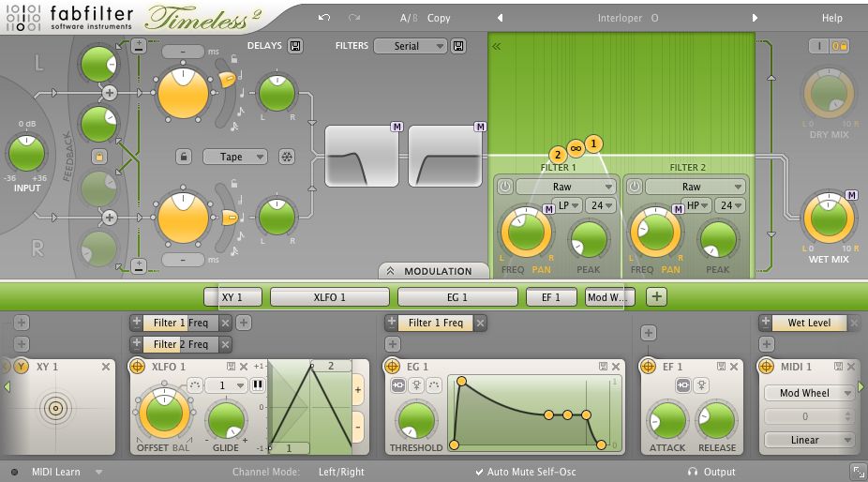The width and height of the screenshot is (868, 482).
Task: Click the resize icon in bottom corner
Action: pyautogui.click(x=858, y=472)
